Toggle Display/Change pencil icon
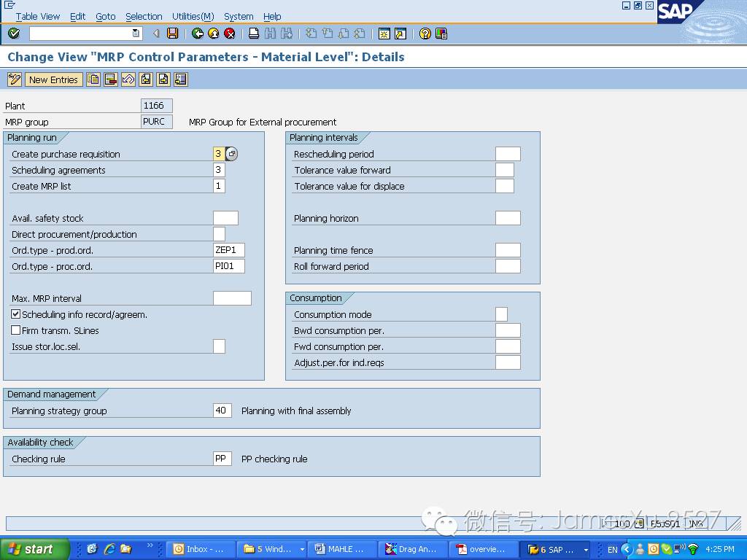Image resolution: width=747 pixels, height=560 pixels. click(x=15, y=79)
